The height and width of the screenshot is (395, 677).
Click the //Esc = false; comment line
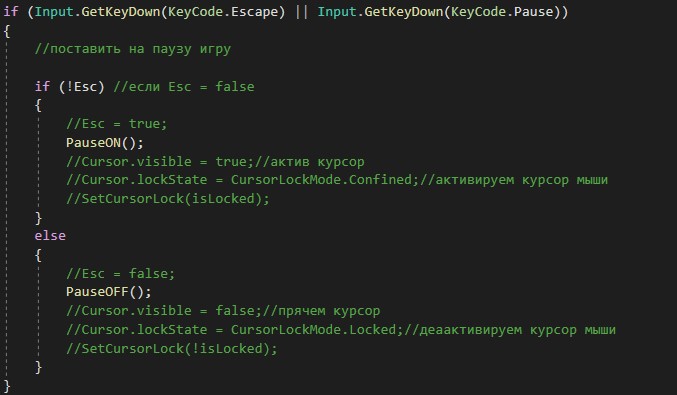tap(120, 273)
